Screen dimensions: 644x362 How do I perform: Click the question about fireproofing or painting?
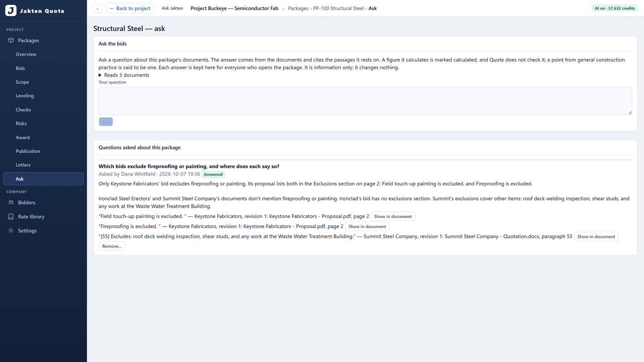coord(189,166)
